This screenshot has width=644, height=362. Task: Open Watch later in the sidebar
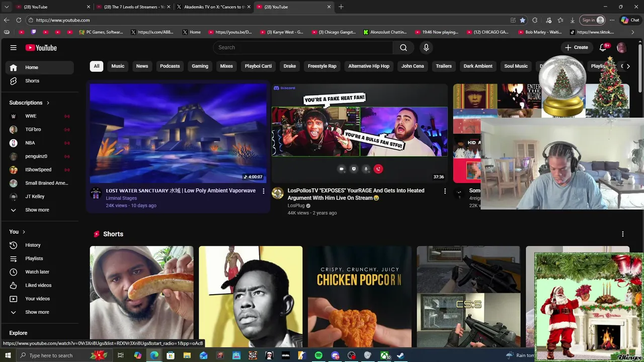coord(39,271)
